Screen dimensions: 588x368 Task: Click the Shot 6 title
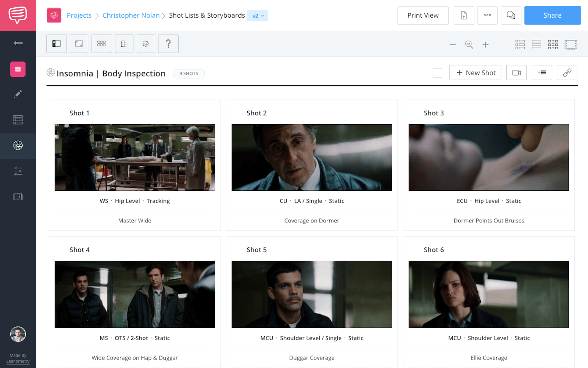pyautogui.click(x=434, y=250)
